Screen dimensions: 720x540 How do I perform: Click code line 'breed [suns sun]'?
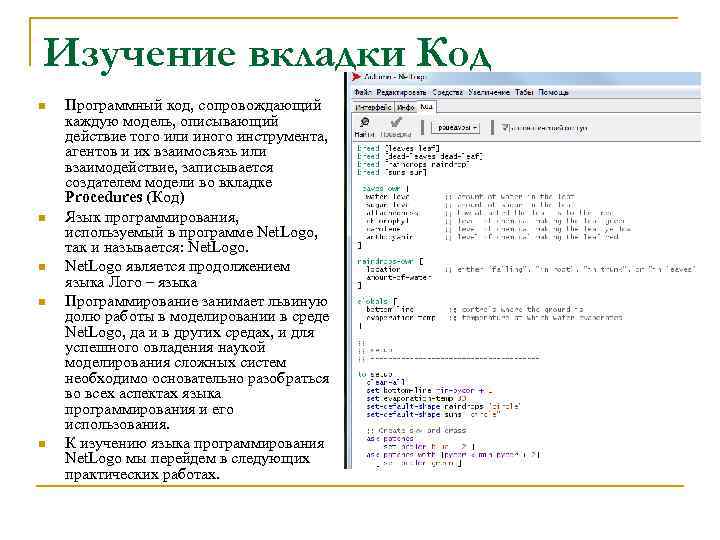click(x=392, y=172)
